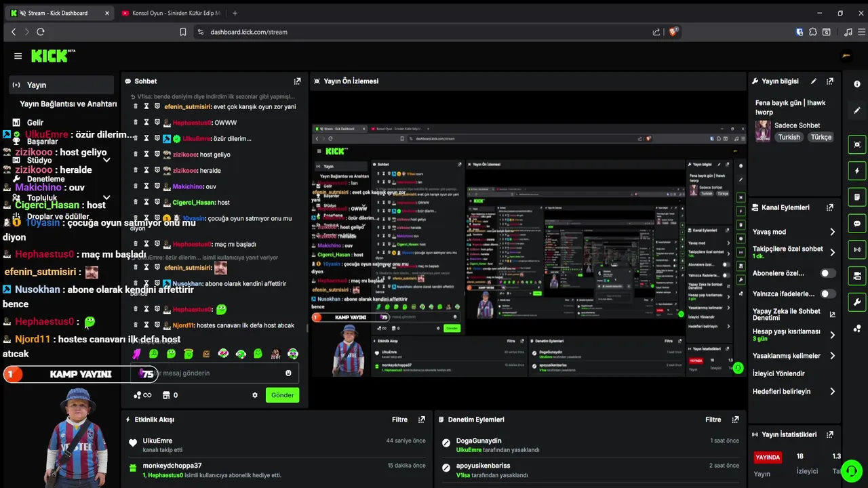Viewport: 868px width, 488px height.
Task: Bookmark this page in the browser
Action: [x=183, y=32]
